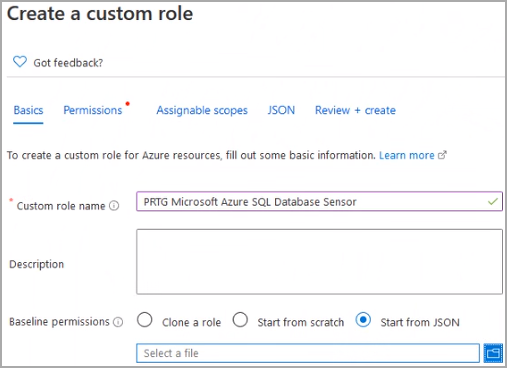Image resolution: width=507 pixels, height=368 pixels.
Task: Click the Baseline permissions label
Action: pos(59,322)
